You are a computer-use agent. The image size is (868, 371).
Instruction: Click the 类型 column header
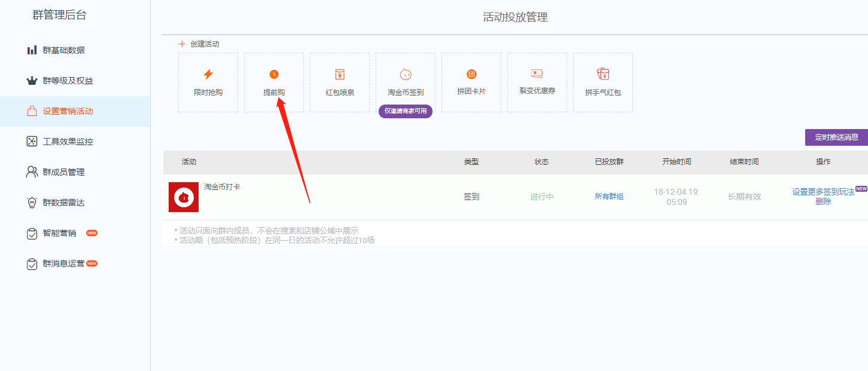pyautogui.click(x=471, y=162)
